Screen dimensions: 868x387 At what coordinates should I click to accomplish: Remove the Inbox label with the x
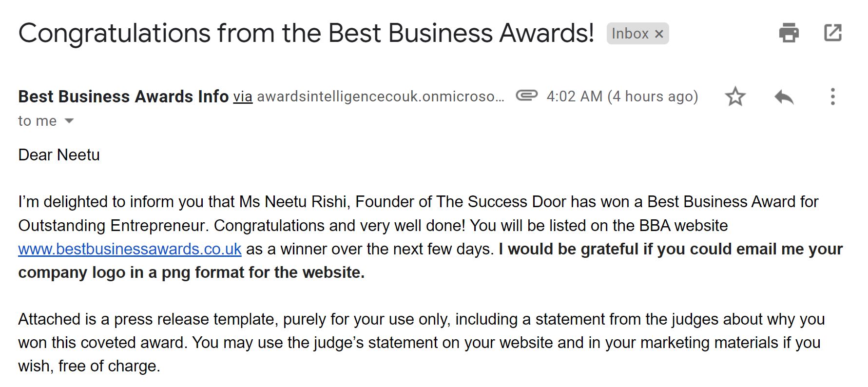pyautogui.click(x=659, y=34)
